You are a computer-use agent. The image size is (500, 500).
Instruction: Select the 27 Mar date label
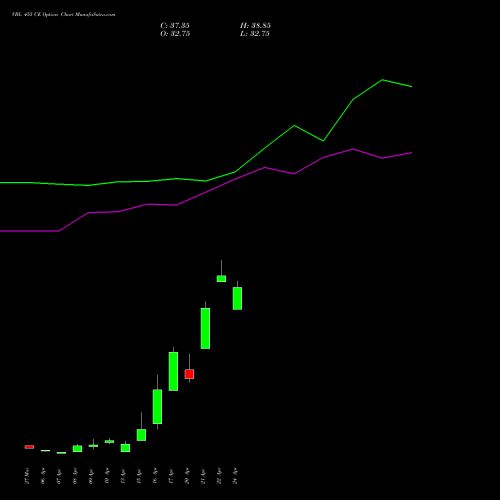click(27, 476)
